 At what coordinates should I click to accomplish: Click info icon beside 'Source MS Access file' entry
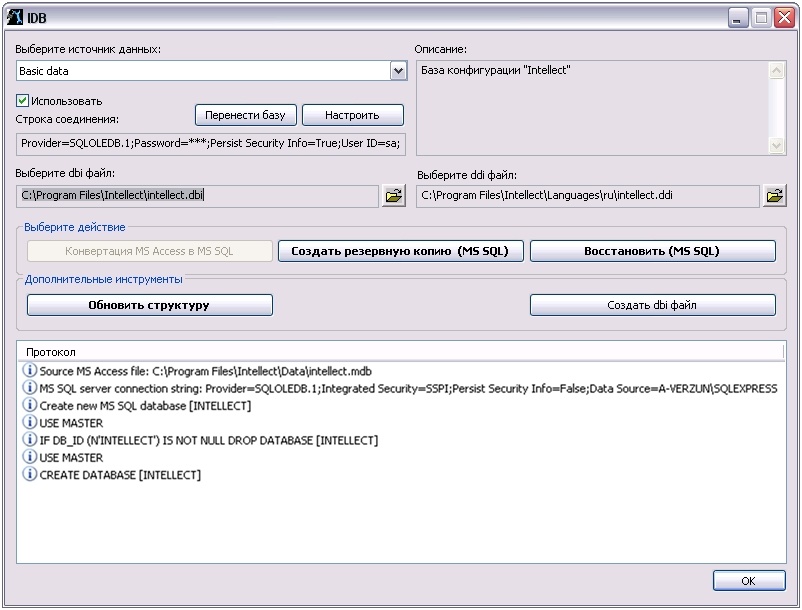pyautogui.click(x=29, y=371)
